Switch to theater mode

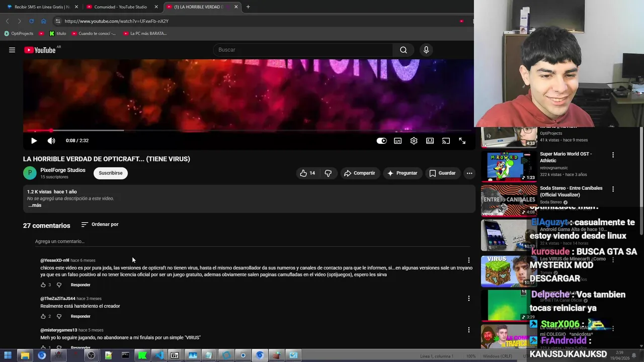click(x=430, y=141)
